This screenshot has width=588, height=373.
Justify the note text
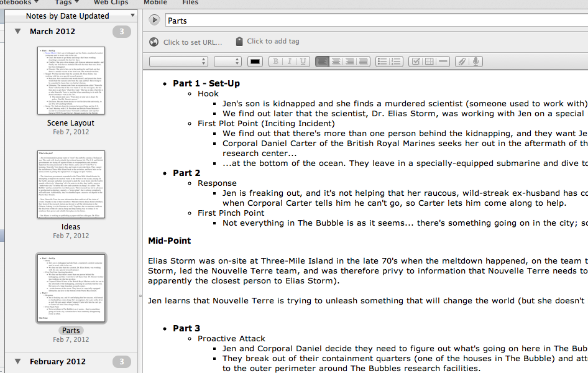tap(364, 62)
